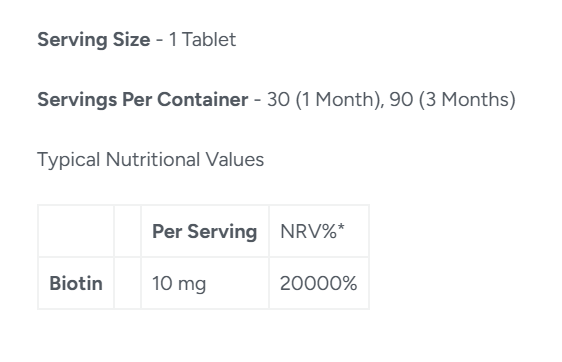
Task: Click the empty top-left table cell
Action: click(x=76, y=231)
